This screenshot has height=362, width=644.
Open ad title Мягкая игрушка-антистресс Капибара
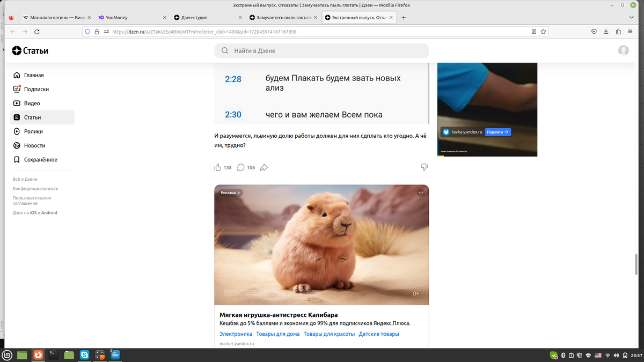(x=279, y=315)
